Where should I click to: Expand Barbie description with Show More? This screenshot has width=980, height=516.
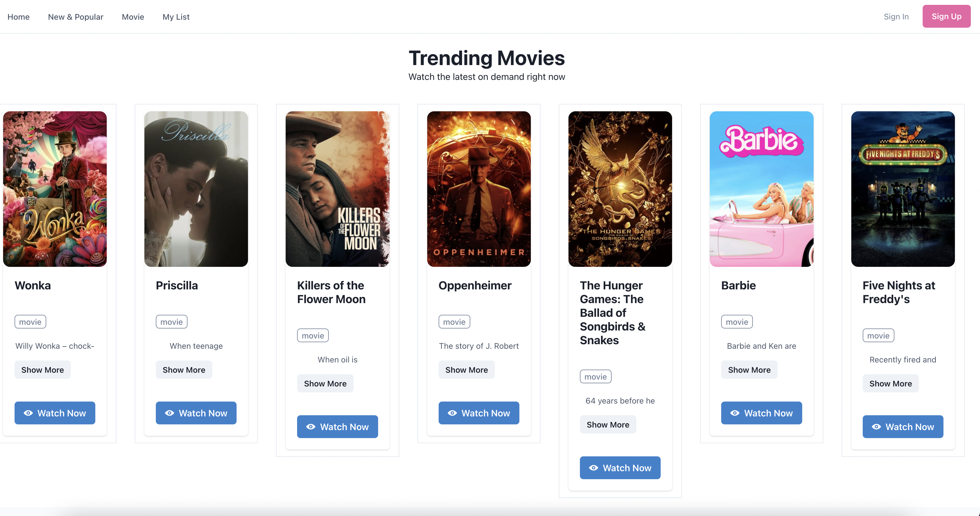pyautogui.click(x=749, y=370)
